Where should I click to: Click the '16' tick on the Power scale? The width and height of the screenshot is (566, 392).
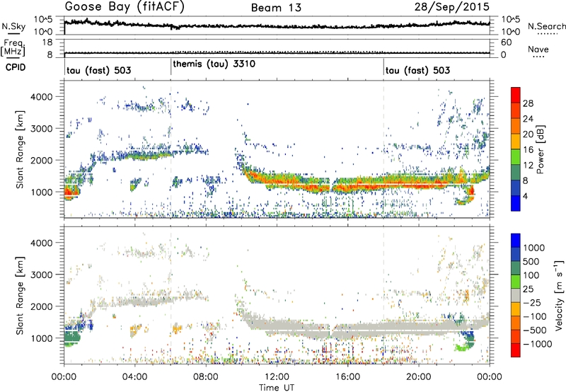coord(528,150)
